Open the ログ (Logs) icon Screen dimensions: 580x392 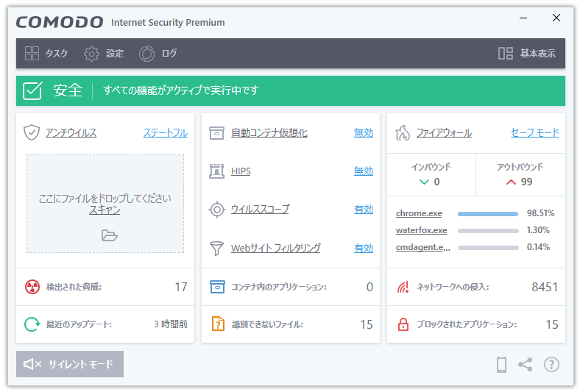click(147, 54)
